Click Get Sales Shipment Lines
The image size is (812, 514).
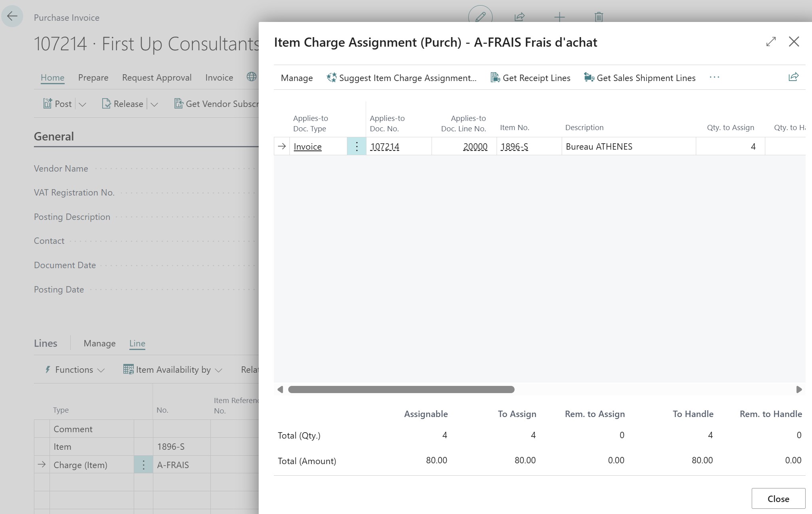pos(639,77)
